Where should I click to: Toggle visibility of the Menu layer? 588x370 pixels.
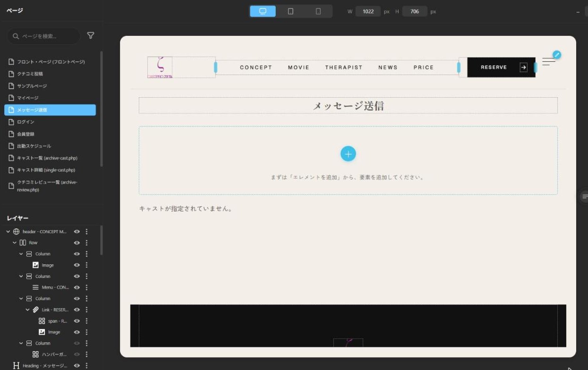pos(77,287)
